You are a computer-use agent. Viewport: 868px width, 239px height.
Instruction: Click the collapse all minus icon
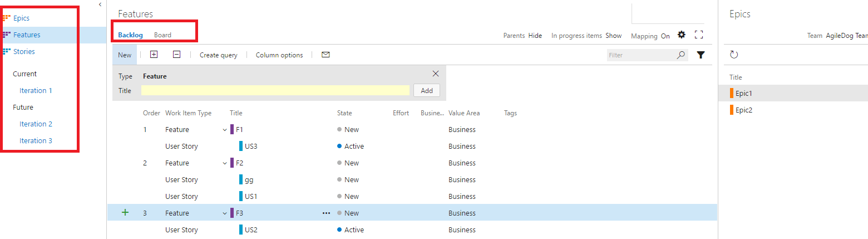[x=176, y=55]
